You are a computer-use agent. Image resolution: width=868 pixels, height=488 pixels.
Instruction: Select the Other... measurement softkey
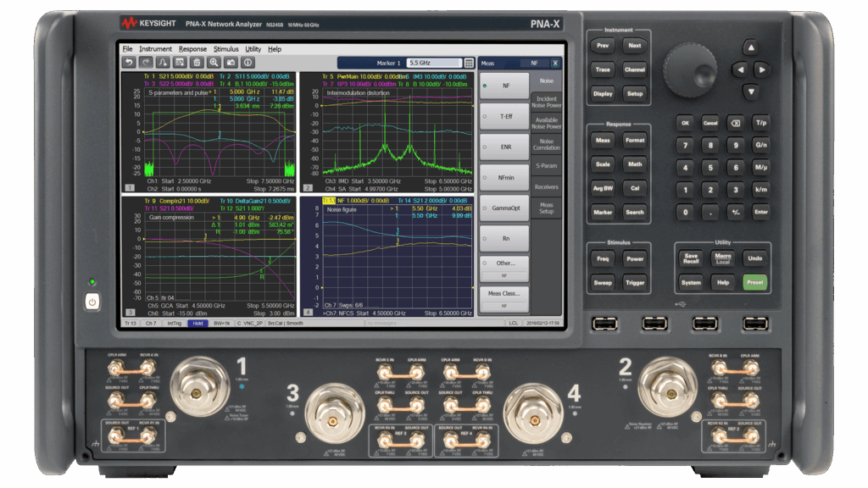[x=504, y=269]
